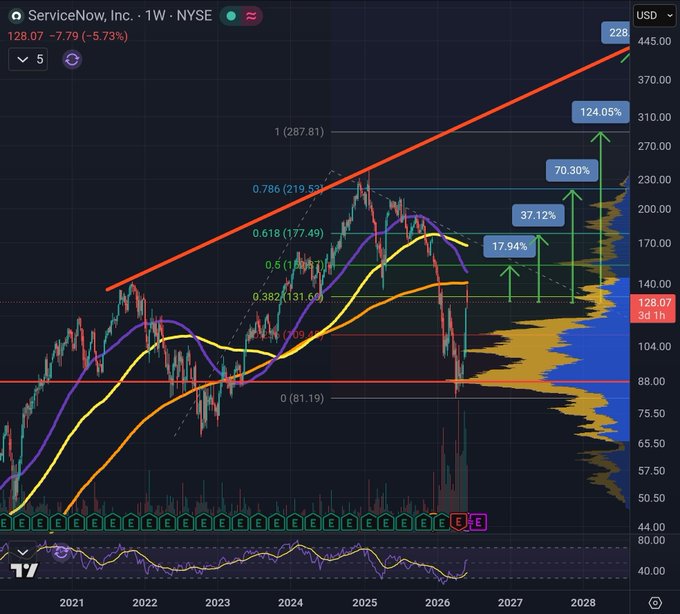Tap the ServiceNow company logo icon
The height and width of the screenshot is (614, 680).
(x=16, y=16)
